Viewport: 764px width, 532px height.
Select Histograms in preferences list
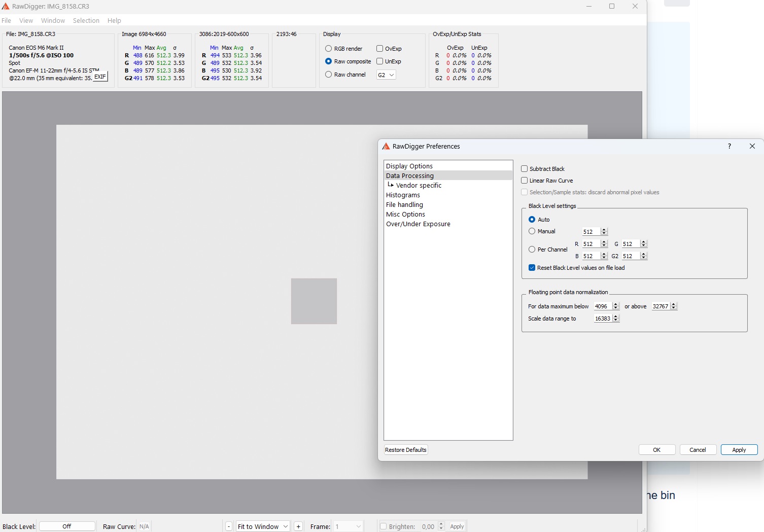403,195
